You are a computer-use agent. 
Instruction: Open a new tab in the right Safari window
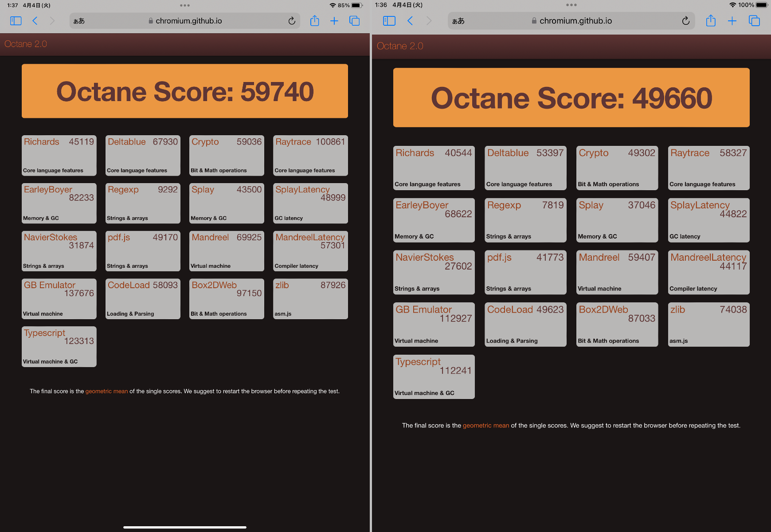click(732, 20)
